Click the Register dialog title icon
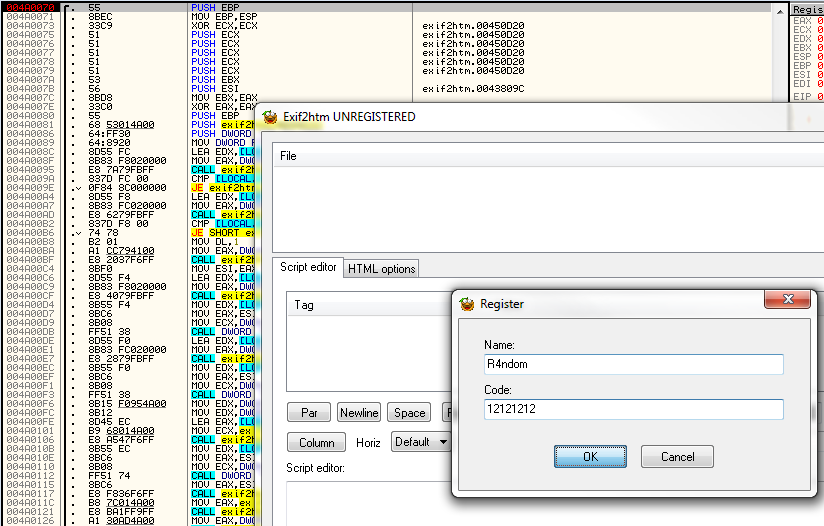Image resolution: width=824 pixels, height=526 pixels. (x=467, y=304)
